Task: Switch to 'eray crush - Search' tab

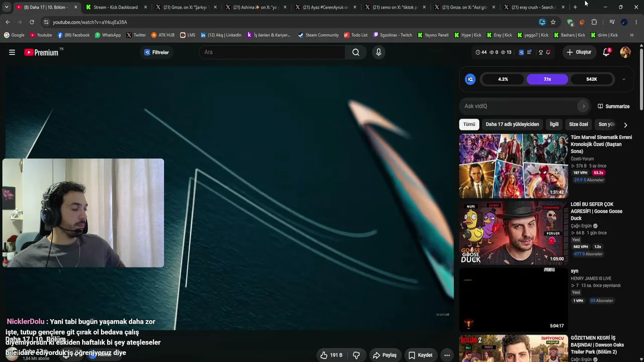Action: [534, 7]
